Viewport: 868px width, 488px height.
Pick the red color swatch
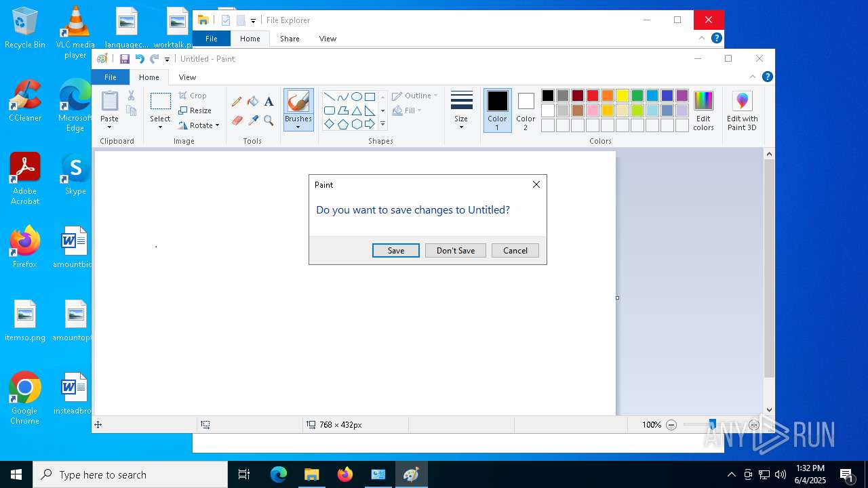point(593,96)
